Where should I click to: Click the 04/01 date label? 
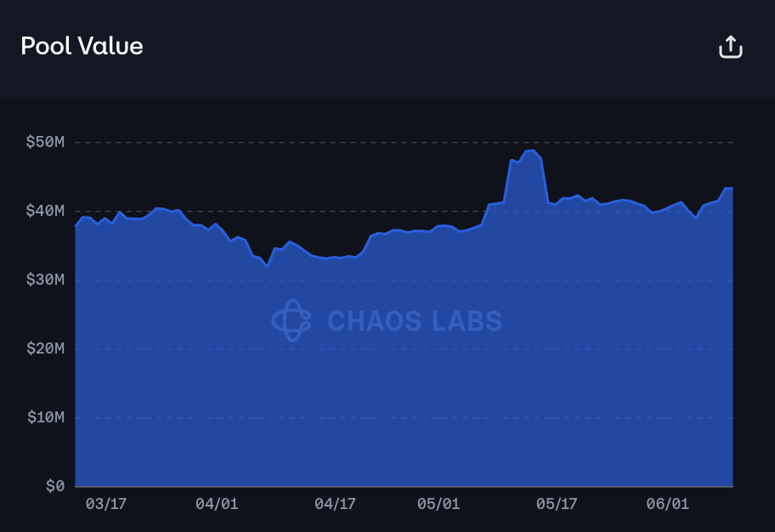point(217,504)
